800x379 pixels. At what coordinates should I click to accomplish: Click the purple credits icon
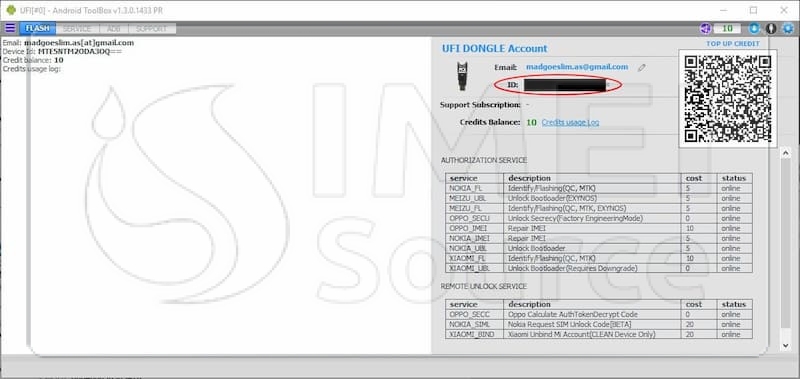pos(706,29)
